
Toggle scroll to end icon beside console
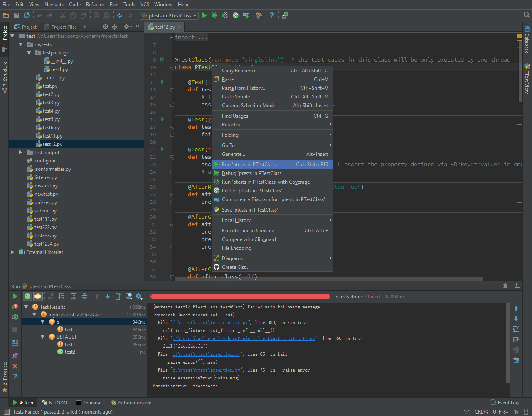[x=516, y=340]
